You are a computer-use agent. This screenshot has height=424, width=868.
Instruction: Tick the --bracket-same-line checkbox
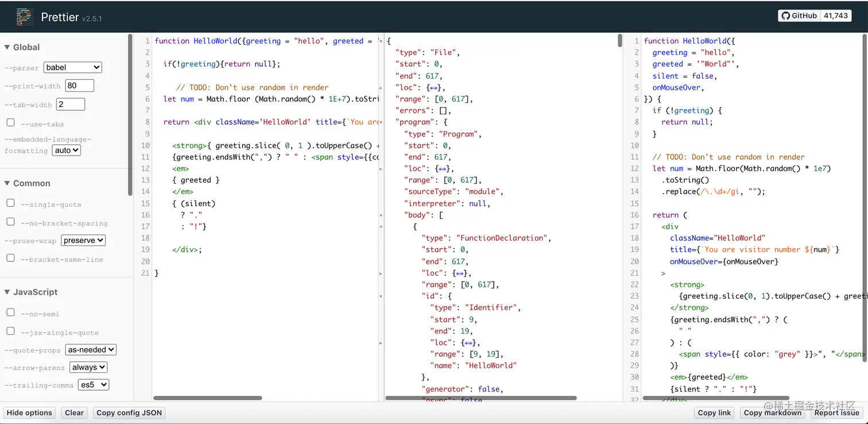pos(10,258)
